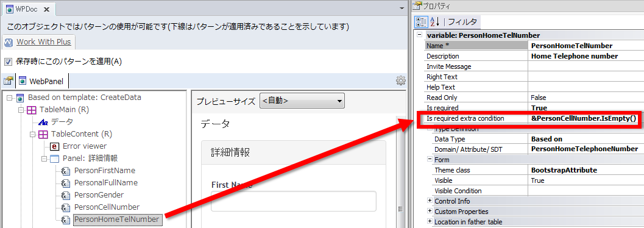The width and height of the screenshot is (644, 228).
Task: Sort properties alphabetically with A-Z icon
Action: click(x=434, y=21)
